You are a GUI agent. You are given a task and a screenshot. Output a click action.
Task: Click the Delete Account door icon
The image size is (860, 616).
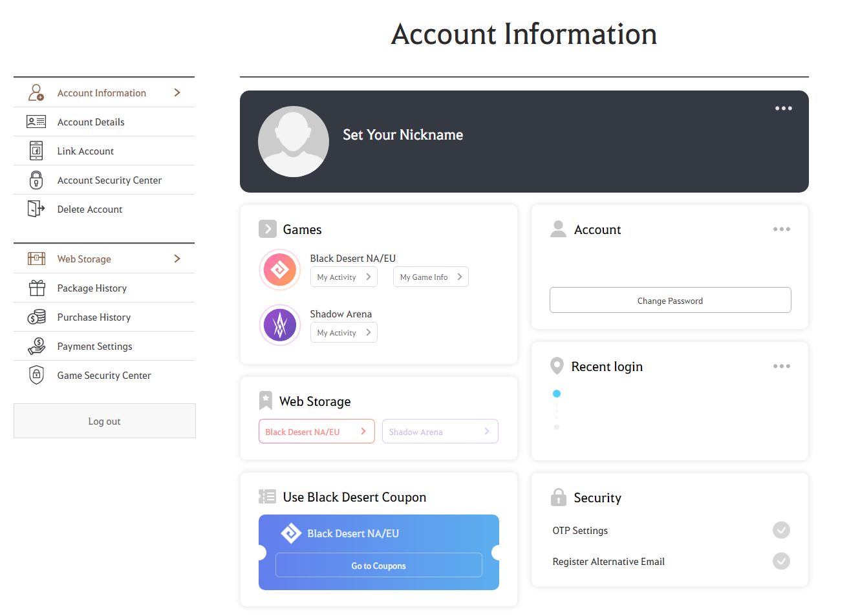pyautogui.click(x=36, y=209)
